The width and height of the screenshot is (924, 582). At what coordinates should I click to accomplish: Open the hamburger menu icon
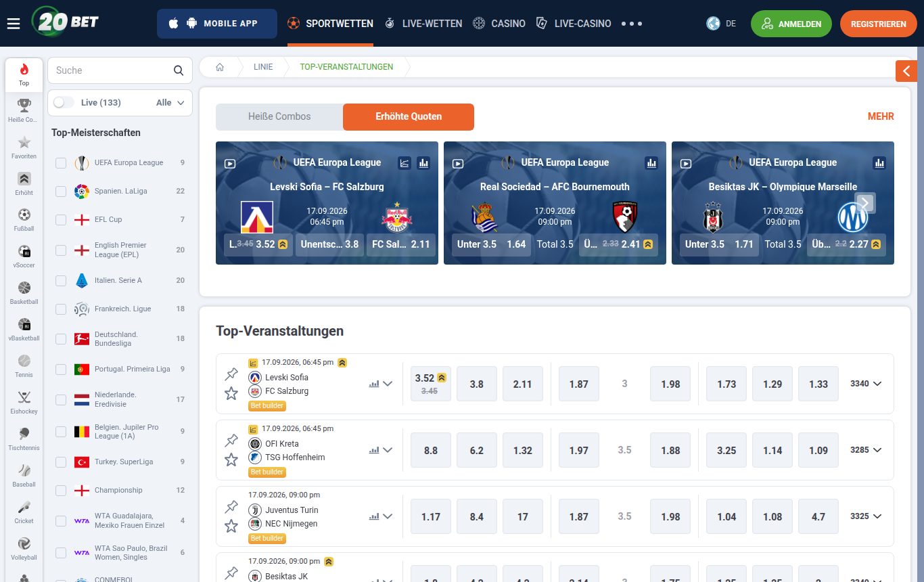pyautogui.click(x=14, y=24)
